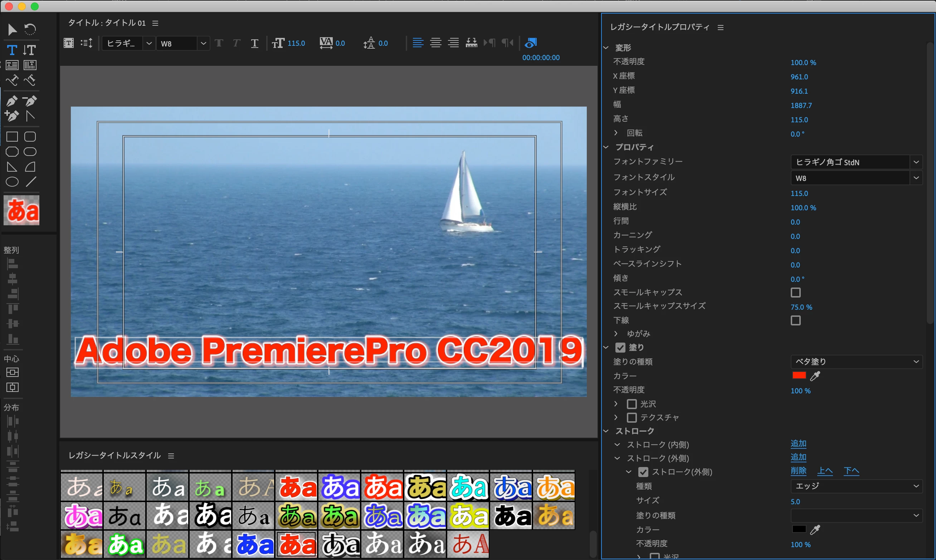The width and height of the screenshot is (936, 560).
Task: Enable the 下線 underline checkbox
Action: [795, 320]
